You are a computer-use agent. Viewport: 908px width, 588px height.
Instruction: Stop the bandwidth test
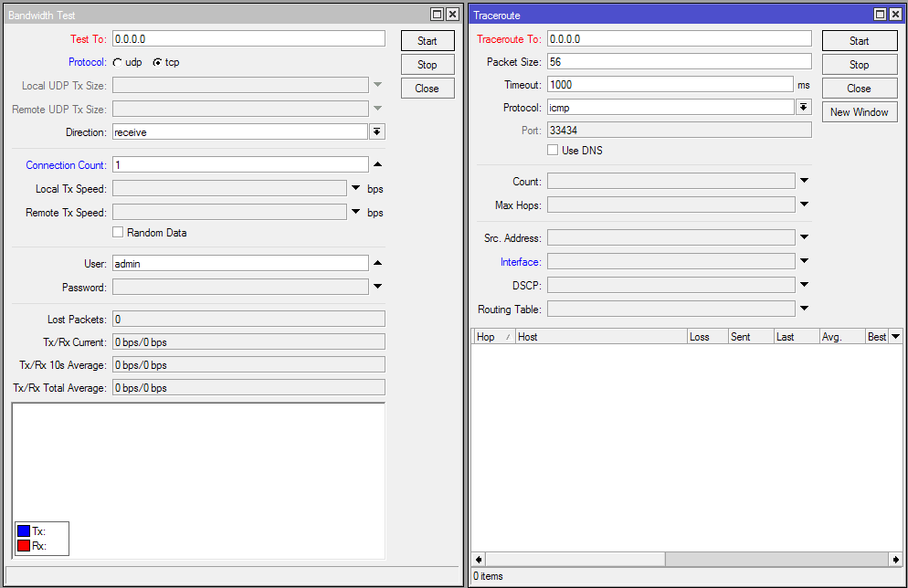pyautogui.click(x=428, y=64)
